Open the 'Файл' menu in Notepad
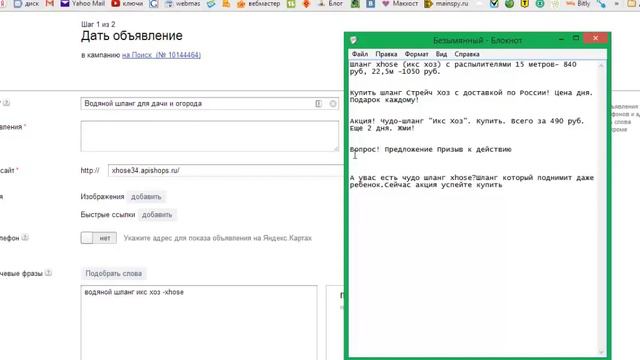The width and height of the screenshot is (640, 360). pyautogui.click(x=360, y=54)
